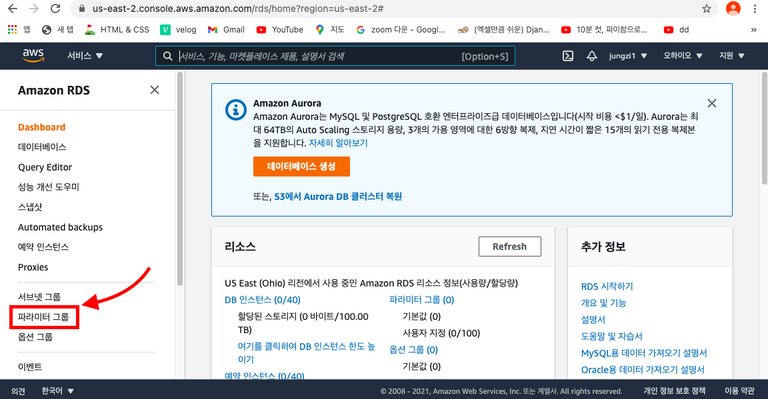Screen dimensions: 768x399
Task: Open the RDS 시작하기 link
Action: pyautogui.click(x=607, y=286)
